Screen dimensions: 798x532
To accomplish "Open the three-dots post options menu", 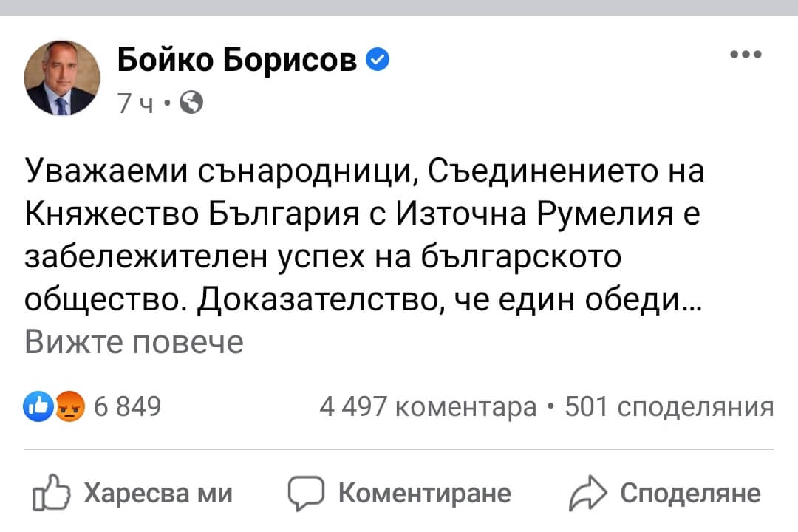I will point(745,55).
